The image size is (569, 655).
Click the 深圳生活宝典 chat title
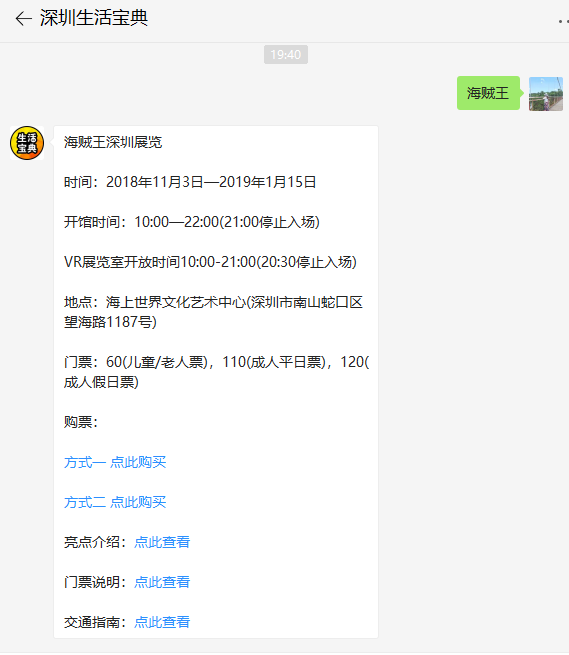[x=94, y=18]
